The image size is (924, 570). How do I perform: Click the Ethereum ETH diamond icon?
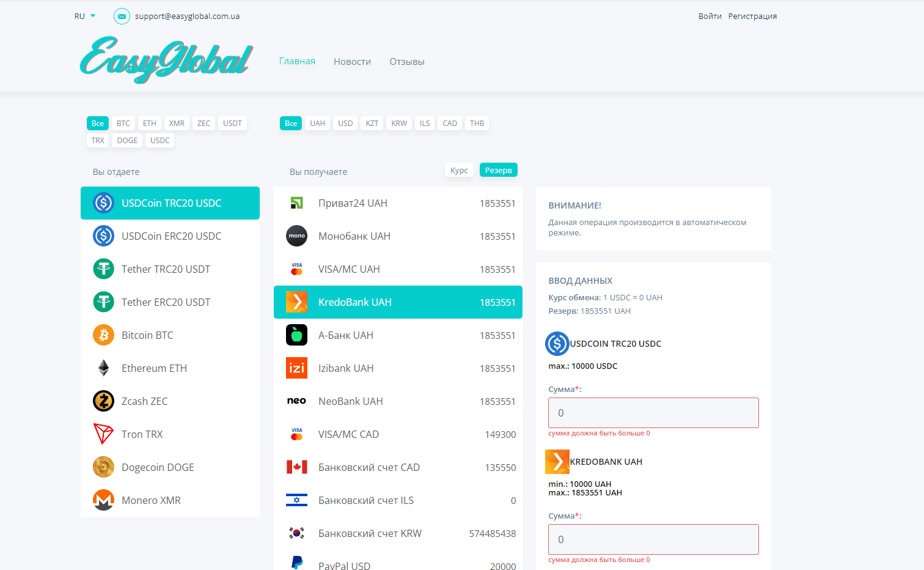click(x=103, y=368)
